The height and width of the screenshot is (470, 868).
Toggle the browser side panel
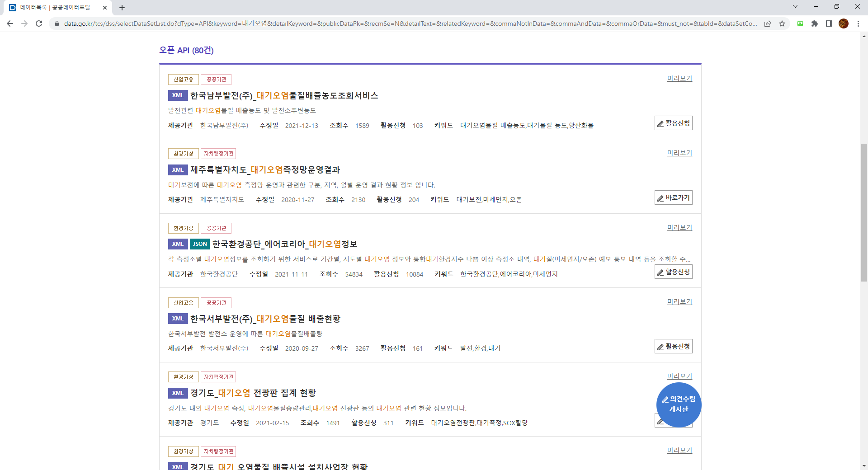tap(829, 23)
